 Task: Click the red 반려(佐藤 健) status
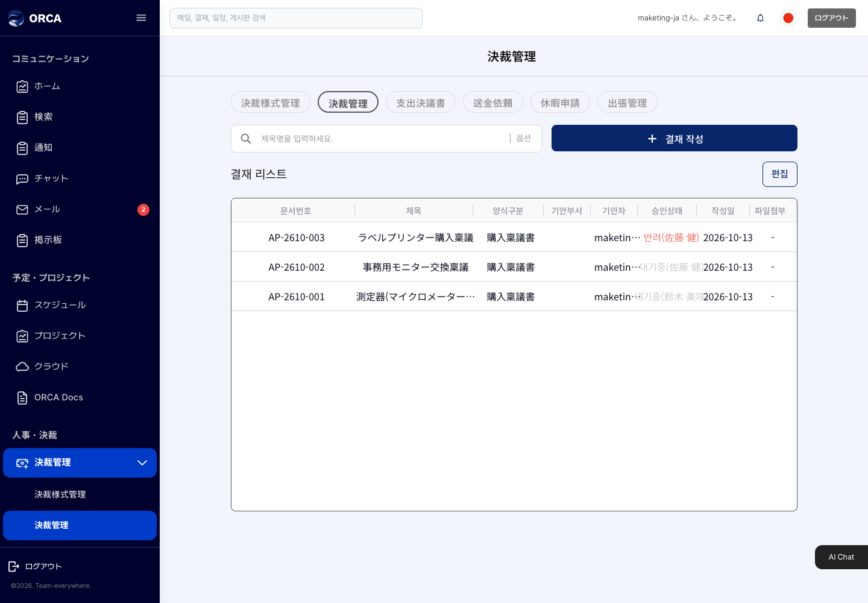(x=671, y=238)
